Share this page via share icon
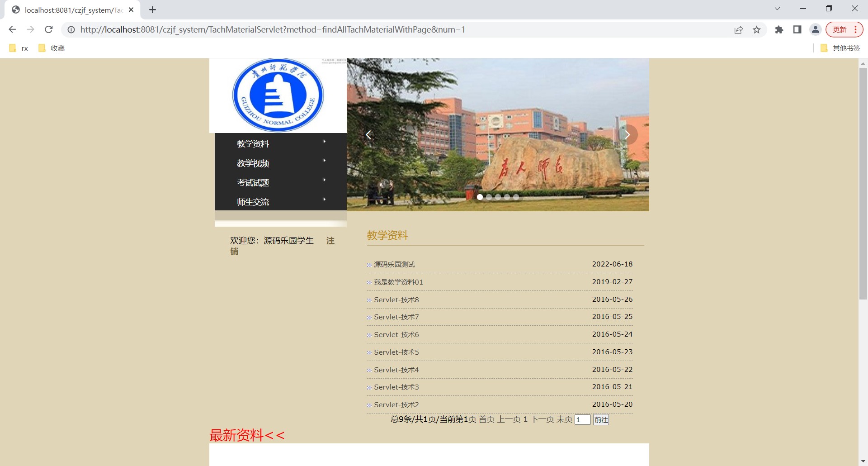 coord(739,30)
